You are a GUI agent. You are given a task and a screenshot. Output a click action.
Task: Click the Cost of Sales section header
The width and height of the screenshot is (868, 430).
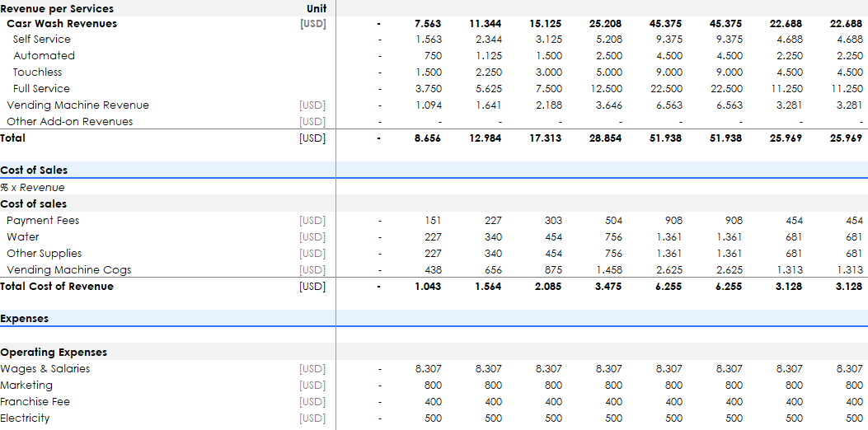coord(34,171)
